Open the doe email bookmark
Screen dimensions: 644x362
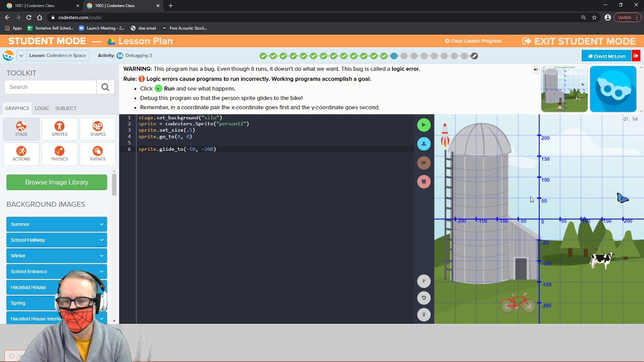tap(143, 28)
